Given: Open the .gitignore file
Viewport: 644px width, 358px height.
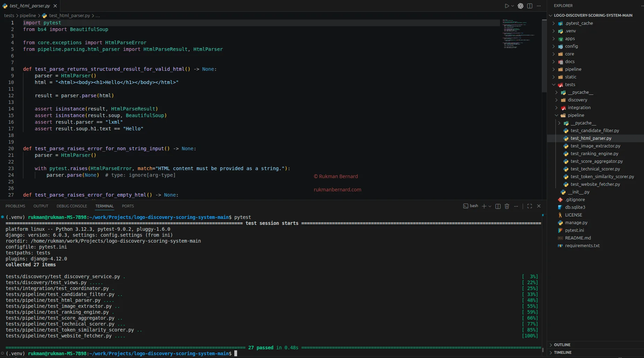Looking at the screenshot, I should tap(596, 200).
